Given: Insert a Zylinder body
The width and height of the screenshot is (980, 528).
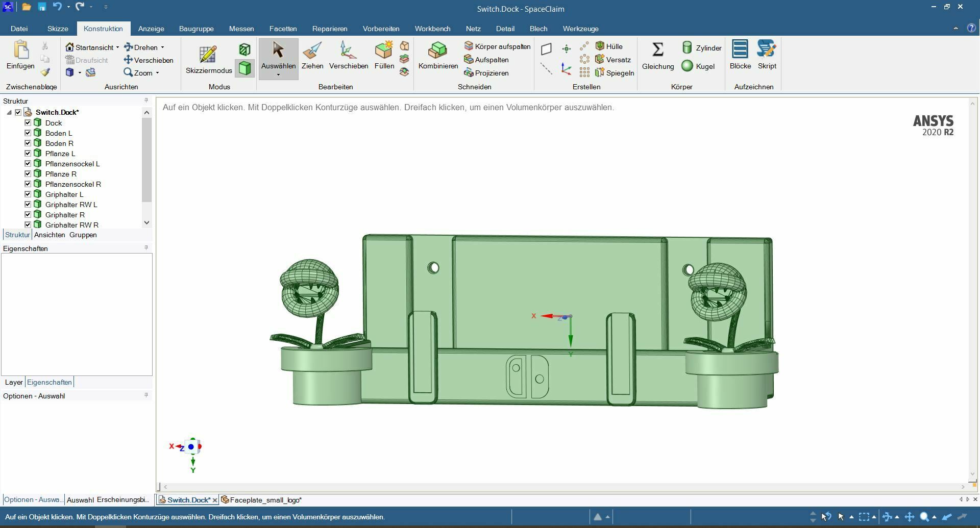Looking at the screenshot, I should (x=702, y=48).
